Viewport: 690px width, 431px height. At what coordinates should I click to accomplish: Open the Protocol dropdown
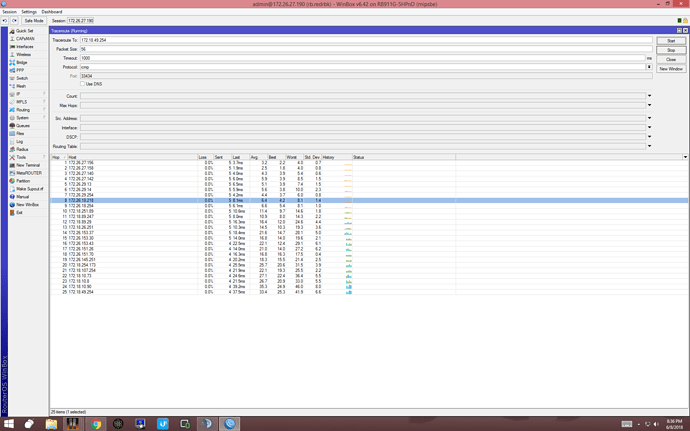click(x=648, y=67)
